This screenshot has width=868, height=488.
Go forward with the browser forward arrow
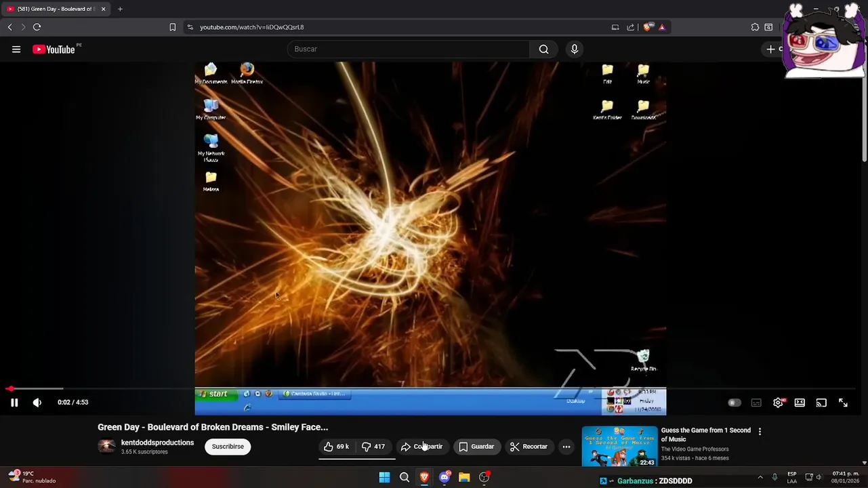(23, 27)
